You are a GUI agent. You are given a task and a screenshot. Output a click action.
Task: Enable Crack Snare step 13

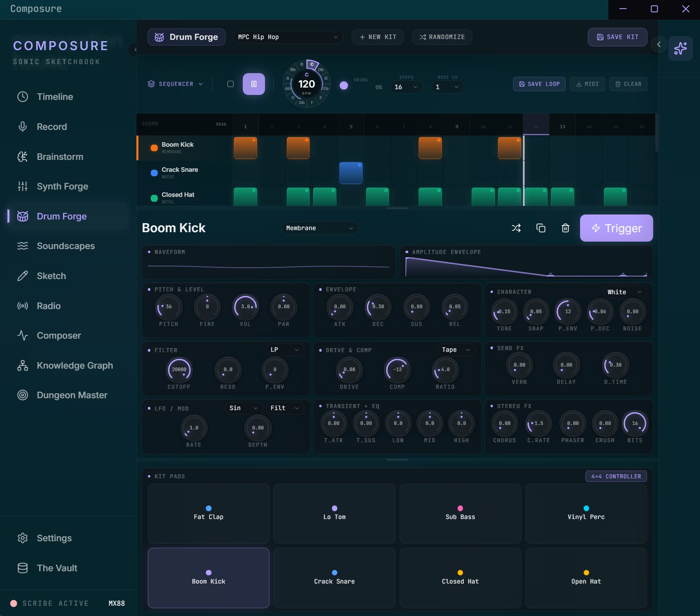[562, 173]
